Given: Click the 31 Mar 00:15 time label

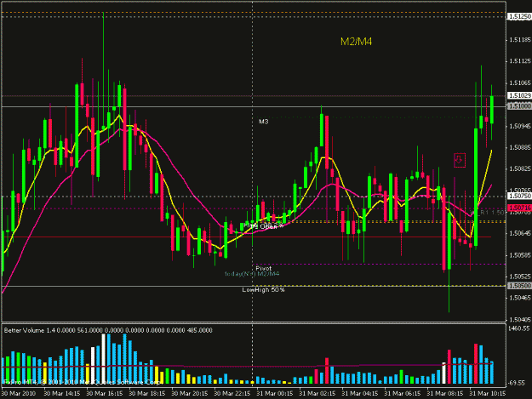Looking at the screenshot, I should [x=274, y=394].
